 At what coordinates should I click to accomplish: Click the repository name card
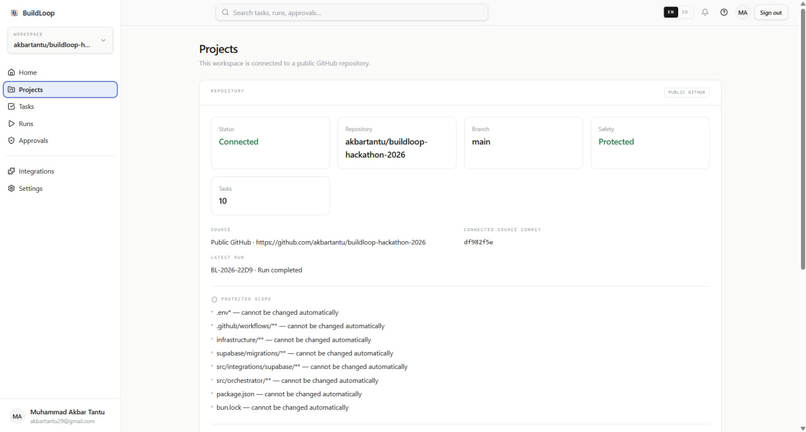click(397, 142)
